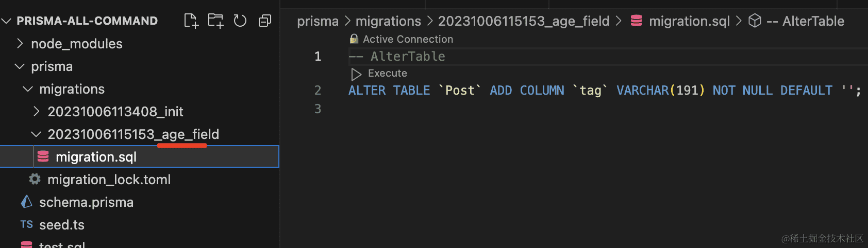Collapse all folders in explorer
This screenshot has height=248, width=868.
coord(265,21)
